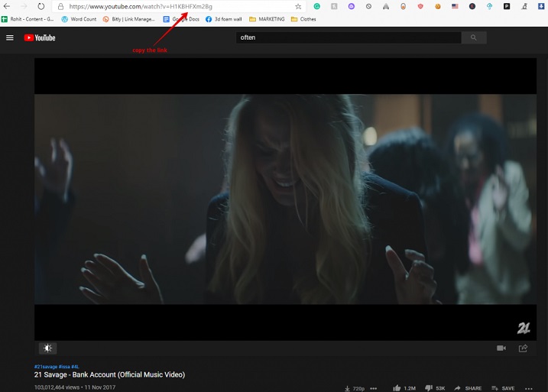The height and width of the screenshot is (392, 548).
Task: Save video to playlist with SAVE
Action: [x=503, y=388]
